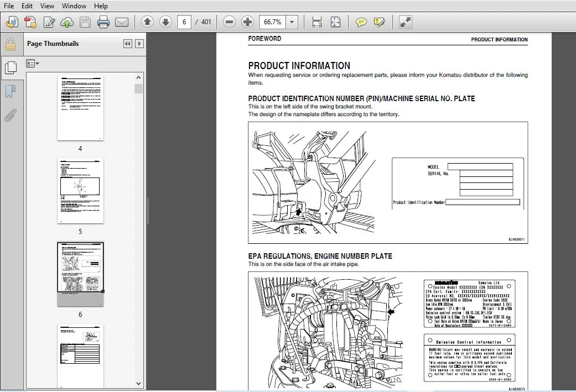Click the fit width scrolling mode icon
Image resolution: width=576 pixels, height=392 pixels.
(x=316, y=22)
